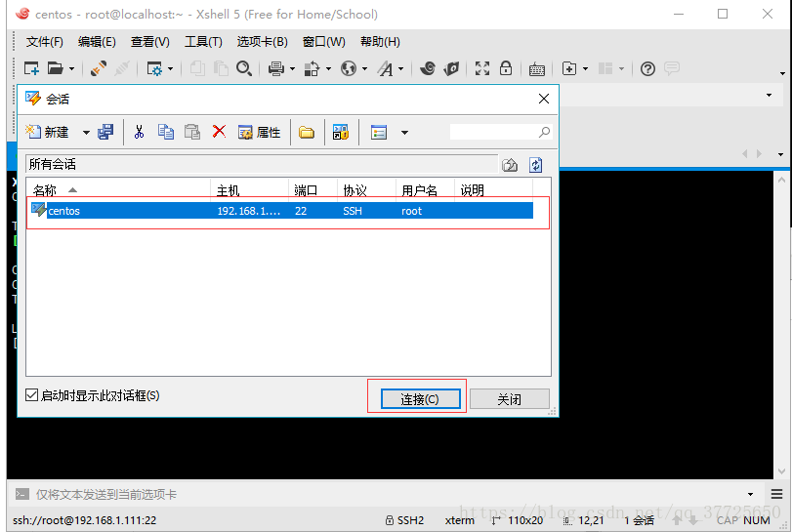The image size is (792, 532).
Task: Click the globe encoding icon in main toolbar
Action: click(x=349, y=68)
